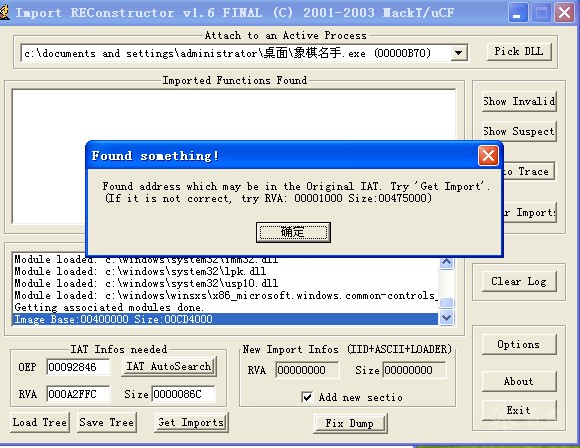This screenshot has height=448, width=580.
Task: Click New Import Infos Size field
Action: (414, 370)
